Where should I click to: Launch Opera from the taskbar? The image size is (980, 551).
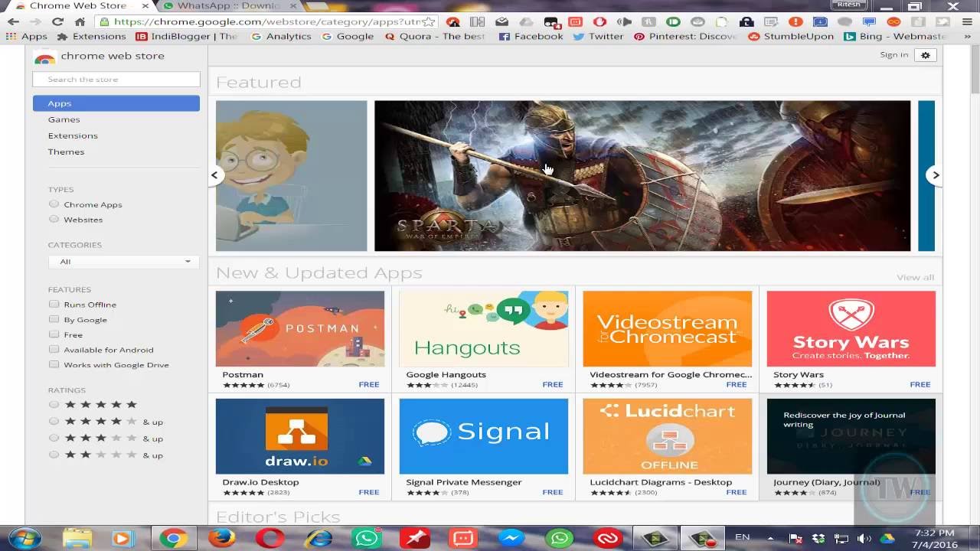[x=270, y=539]
